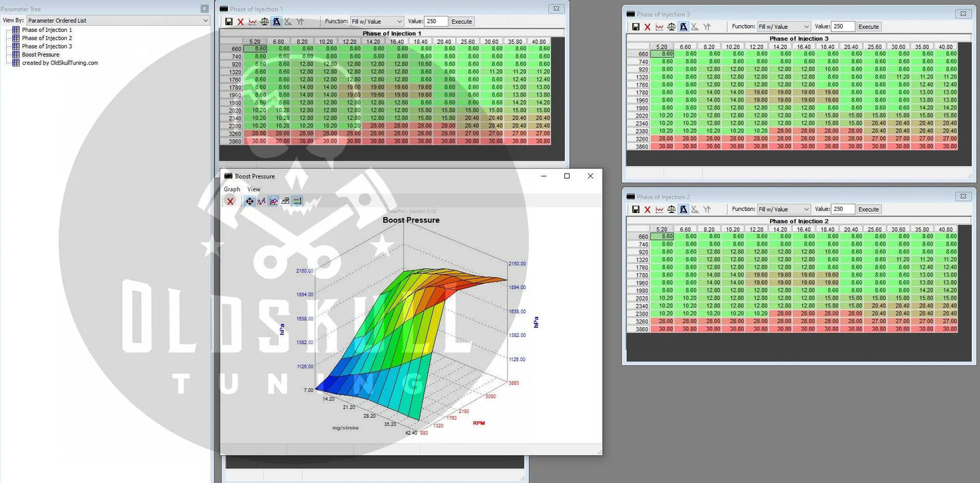Image resolution: width=980 pixels, height=483 pixels.
Task: Open the View By dropdown in Parameter Tree
Action: point(118,21)
